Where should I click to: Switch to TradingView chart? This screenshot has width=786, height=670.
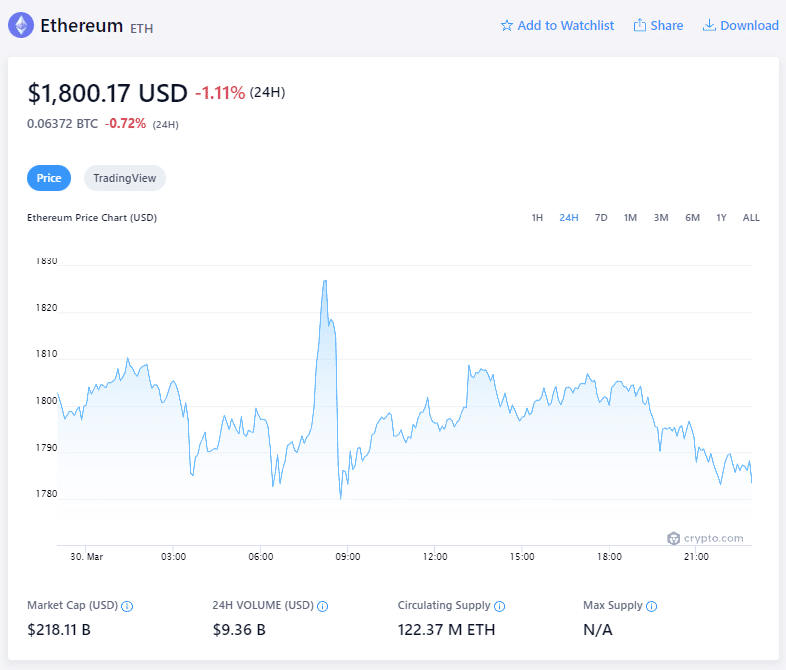125,178
